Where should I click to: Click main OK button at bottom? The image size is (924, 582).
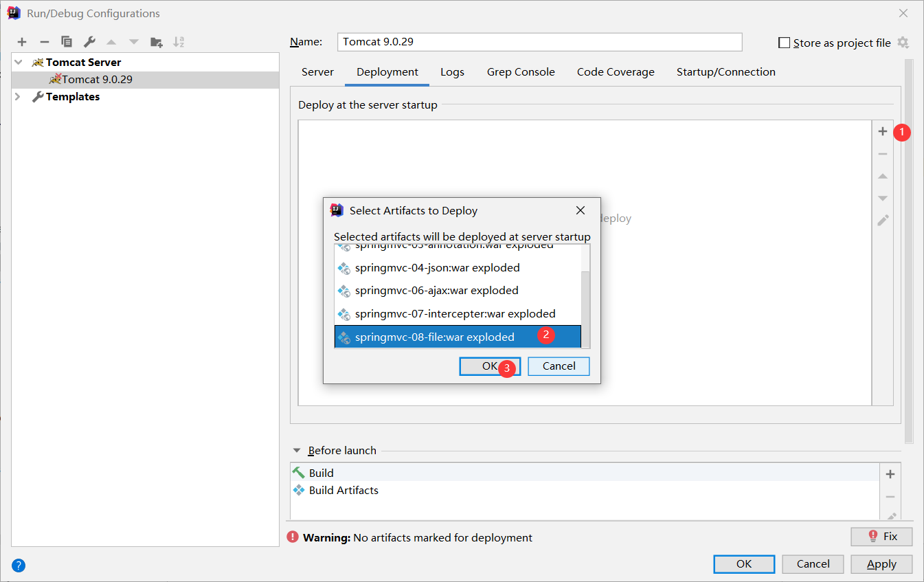[744, 564]
